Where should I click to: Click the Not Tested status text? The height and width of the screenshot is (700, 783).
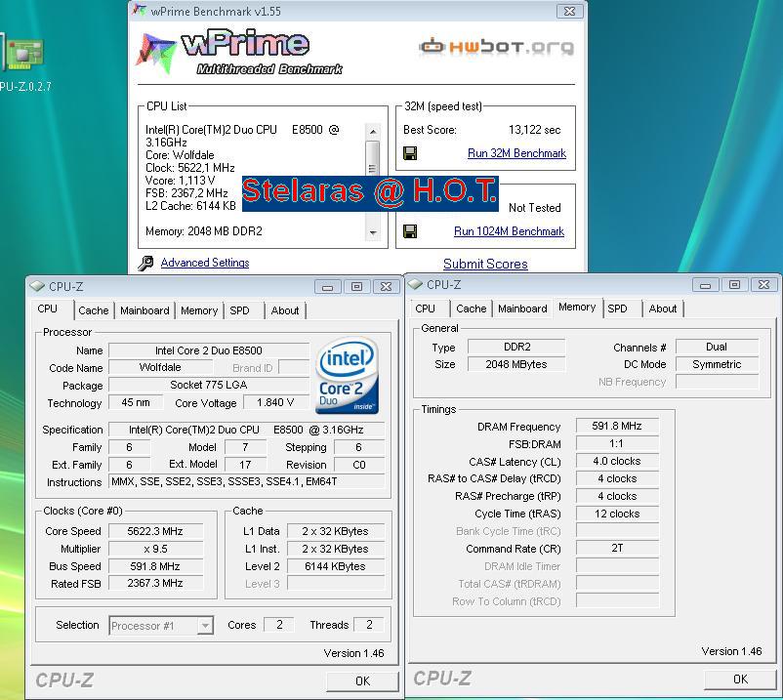[534, 208]
